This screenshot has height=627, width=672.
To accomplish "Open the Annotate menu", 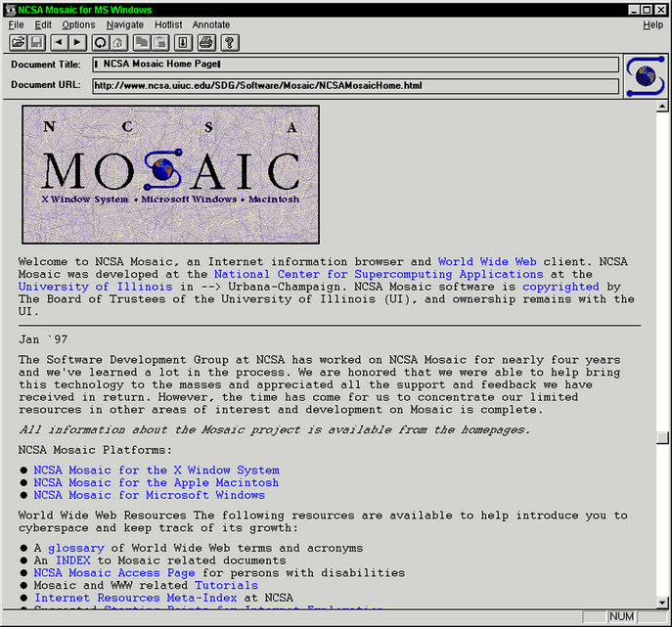I will point(211,24).
